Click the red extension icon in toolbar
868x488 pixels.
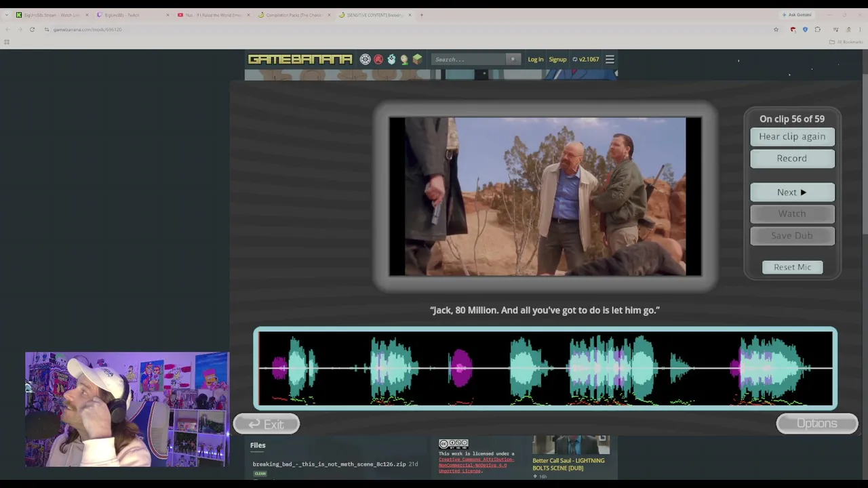click(x=793, y=30)
